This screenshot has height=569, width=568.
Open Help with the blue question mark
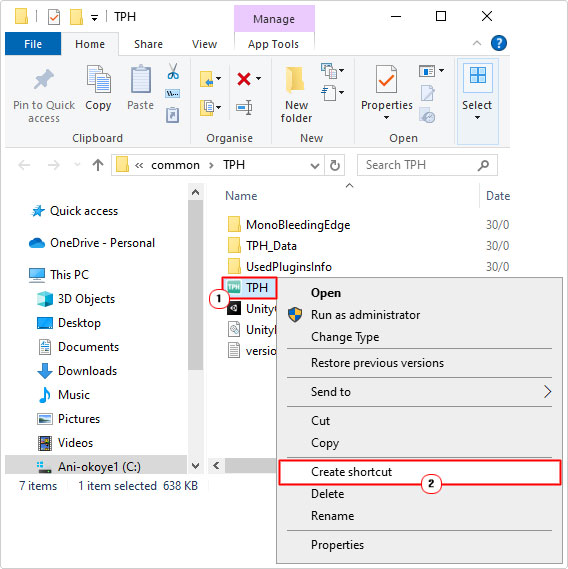[499, 44]
